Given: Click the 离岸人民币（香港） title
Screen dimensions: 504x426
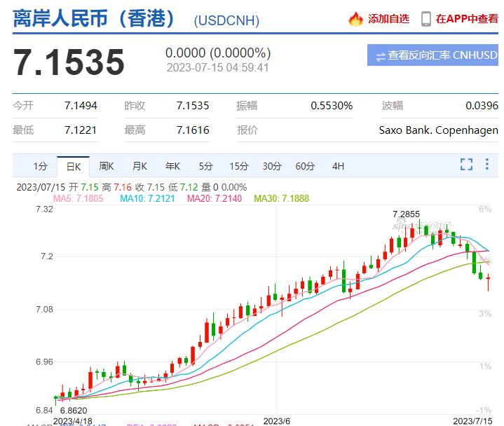Looking at the screenshot, I should pyautogui.click(x=94, y=18).
